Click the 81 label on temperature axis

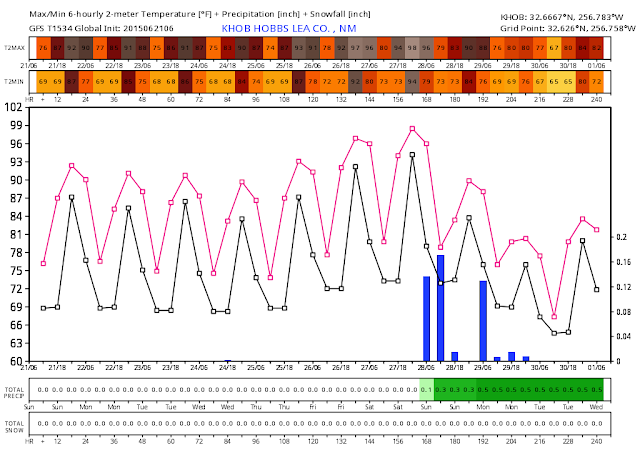(16, 234)
